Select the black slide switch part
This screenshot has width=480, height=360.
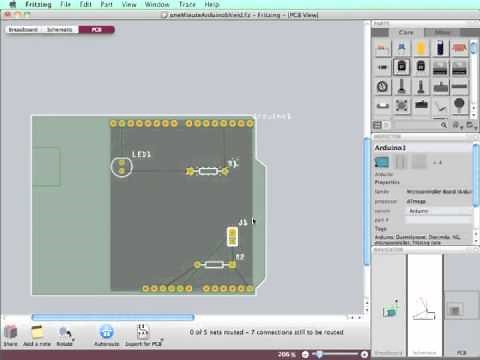coord(421,105)
